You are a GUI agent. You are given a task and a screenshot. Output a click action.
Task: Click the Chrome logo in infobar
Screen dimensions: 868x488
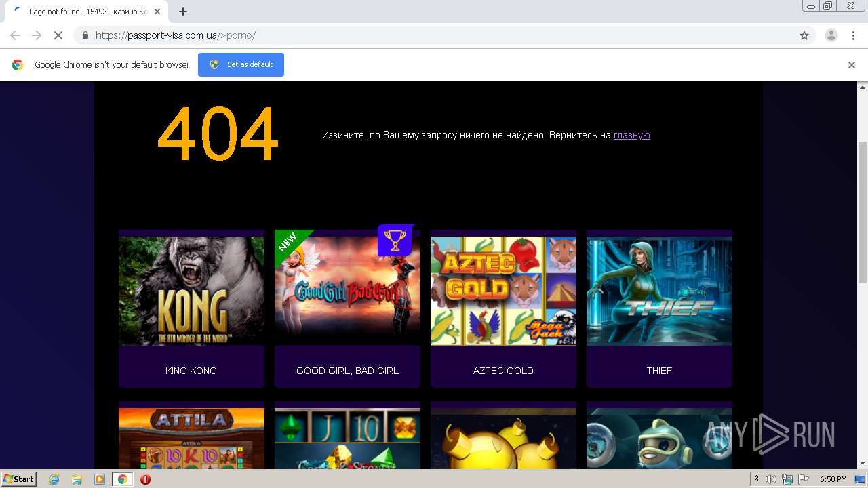click(18, 65)
